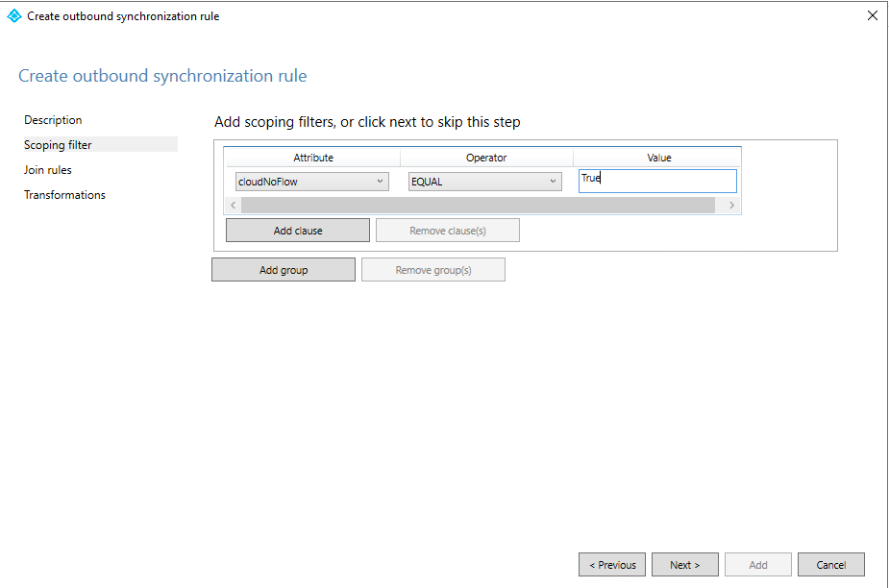Click the horizontal scrollbar thumb in filter grid
Image resolution: width=889 pixels, height=588 pixels.
point(478,206)
